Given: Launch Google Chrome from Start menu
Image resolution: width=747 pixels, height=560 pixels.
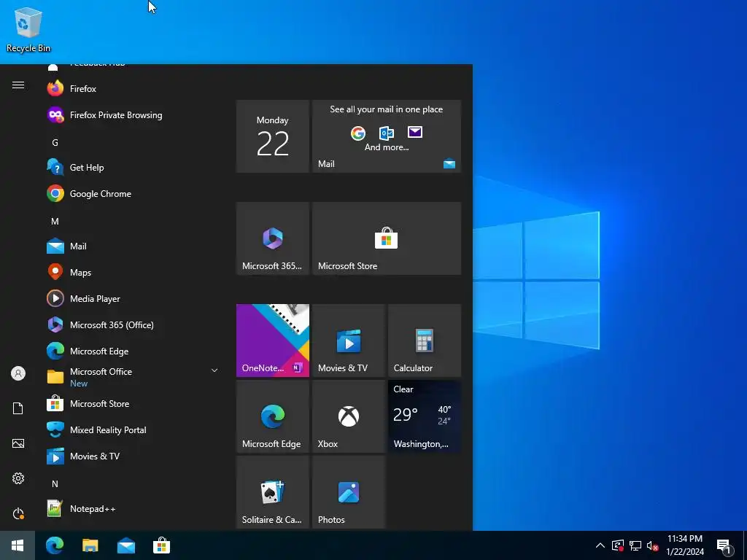Looking at the screenshot, I should pyautogui.click(x=133, y=193).
